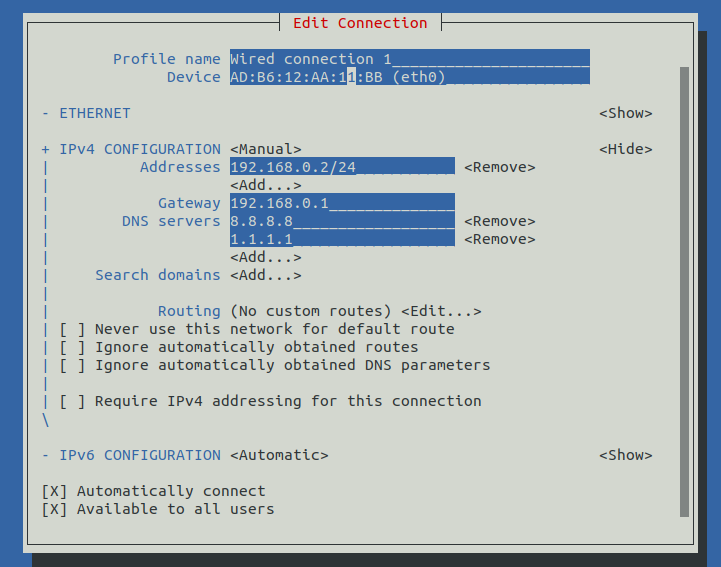Enable Require IPv4 addressing for this connection
The height and width of the screenshot is (567, 721).
coord(270,401)
